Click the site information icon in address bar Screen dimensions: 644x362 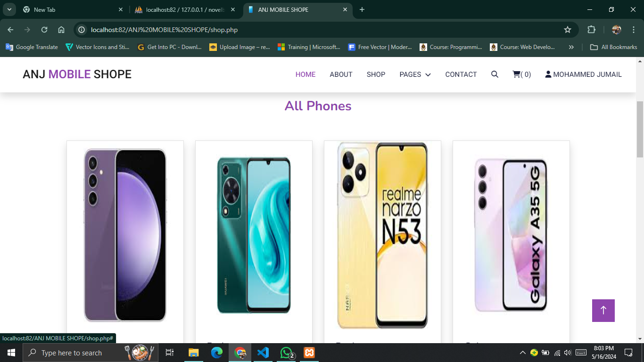point(82,30)
